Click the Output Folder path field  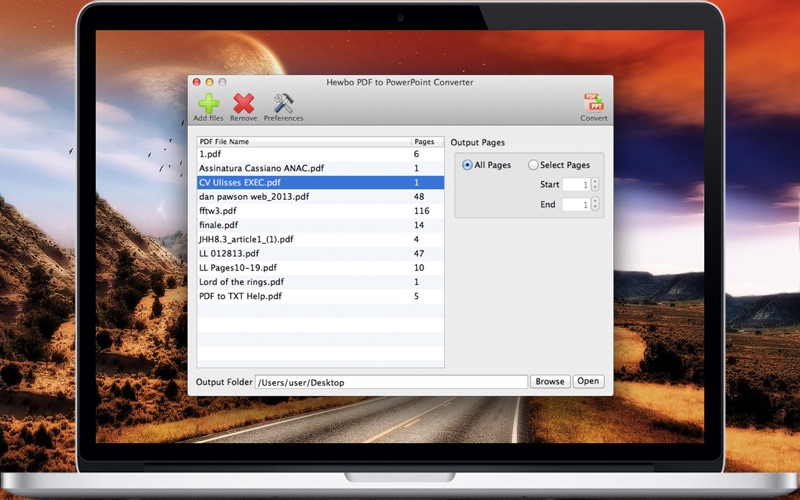391,382
